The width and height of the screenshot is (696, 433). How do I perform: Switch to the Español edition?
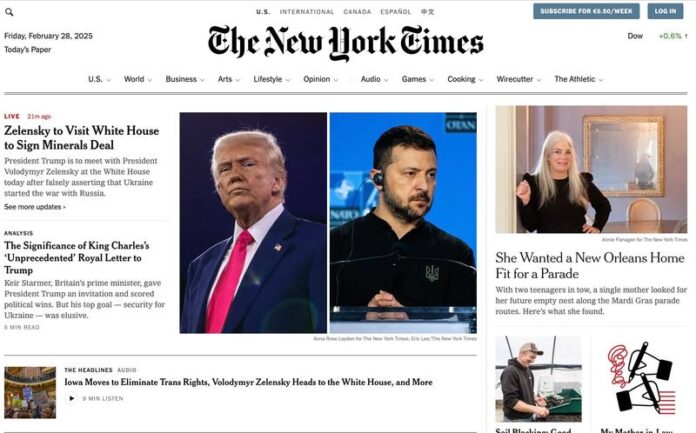[x=395, y=12]
